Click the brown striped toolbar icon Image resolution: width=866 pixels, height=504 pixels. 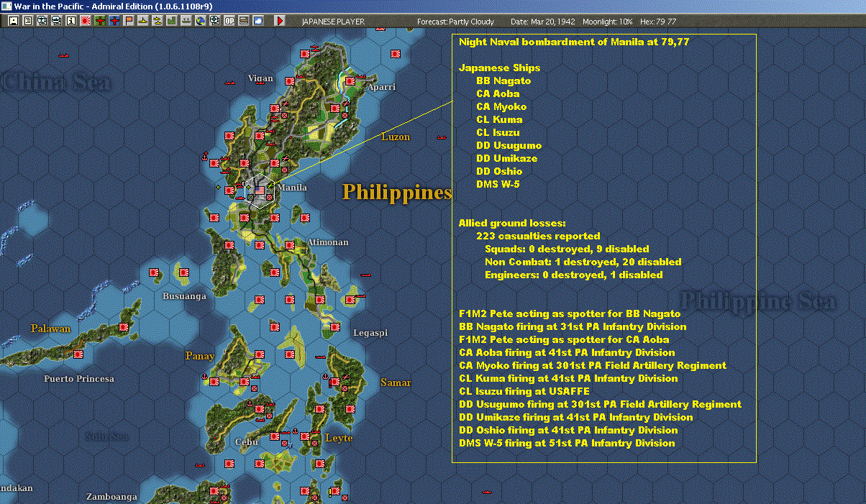click(244, 21)
